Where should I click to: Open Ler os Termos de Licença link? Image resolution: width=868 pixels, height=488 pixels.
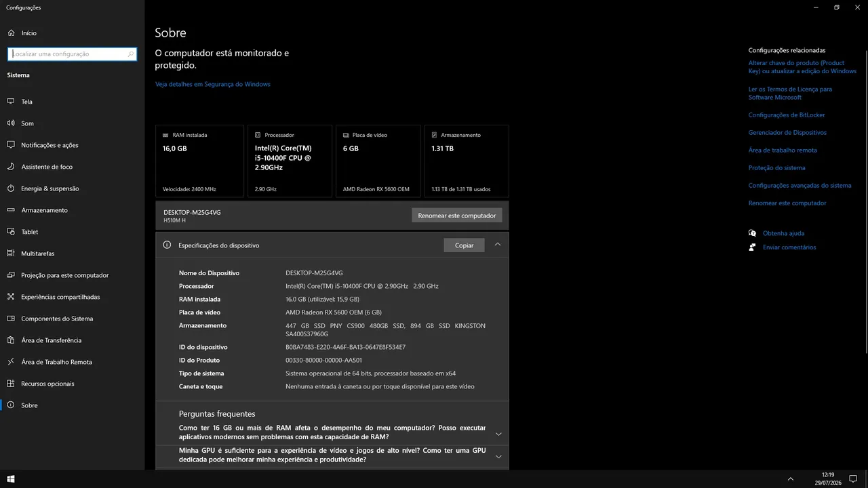click(x=790, y=93)
